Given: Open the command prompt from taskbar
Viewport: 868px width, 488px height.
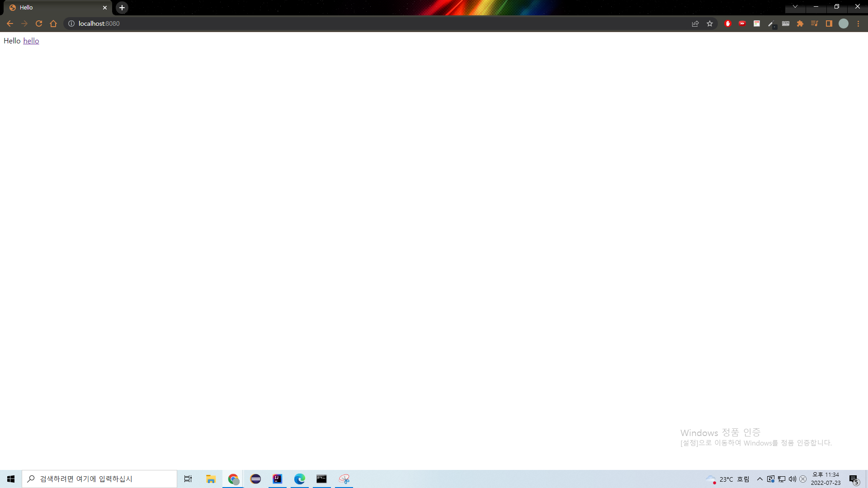Looking at the screenshot, I should coord(321,479).
